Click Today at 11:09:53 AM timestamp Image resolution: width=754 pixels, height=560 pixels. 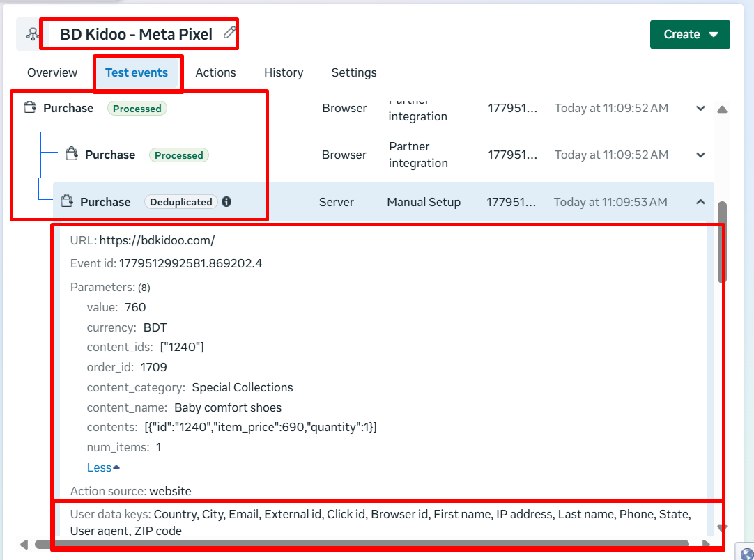point(610,202)
